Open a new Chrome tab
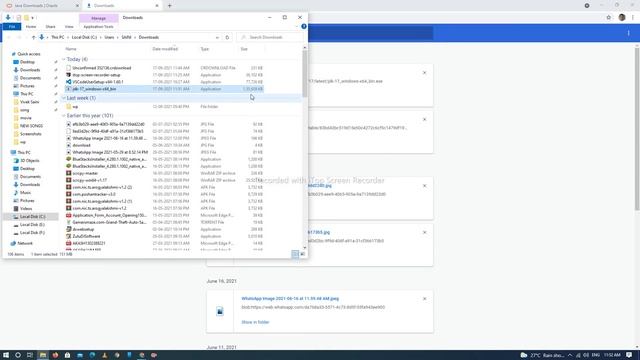The width and height of the screenshot is (640, 360). coord(169,6)
